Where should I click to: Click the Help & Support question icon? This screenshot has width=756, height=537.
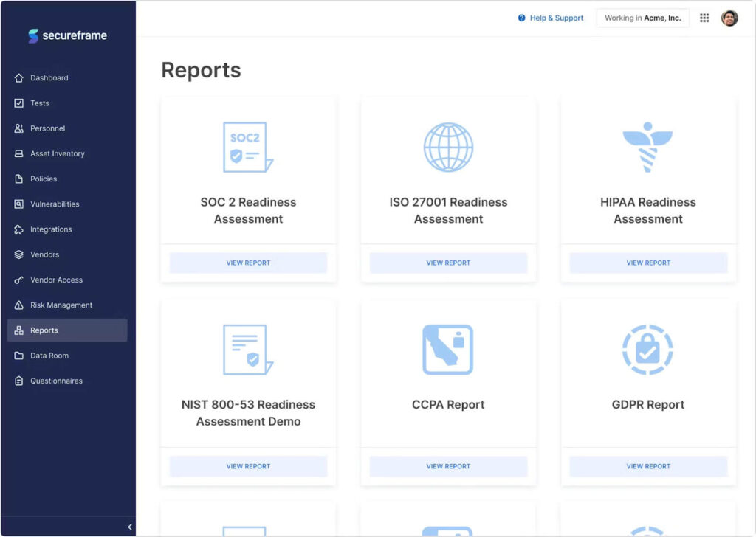click(521, 18)
